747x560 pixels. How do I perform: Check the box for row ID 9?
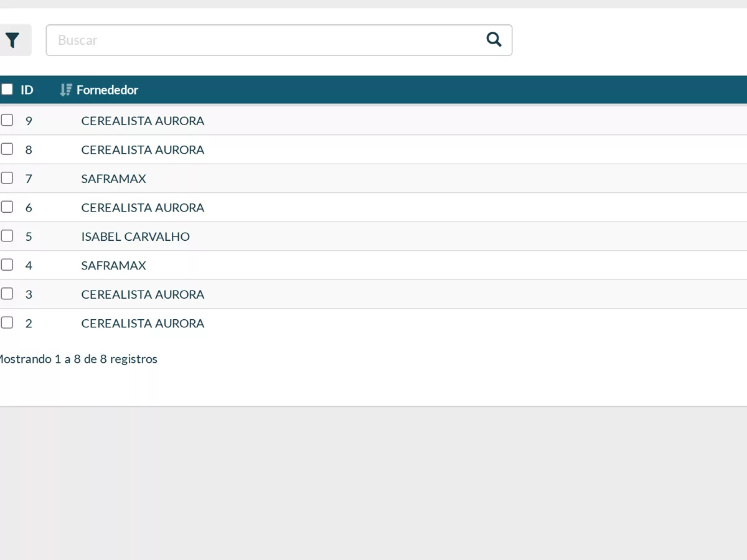click(x=7, y=120)
